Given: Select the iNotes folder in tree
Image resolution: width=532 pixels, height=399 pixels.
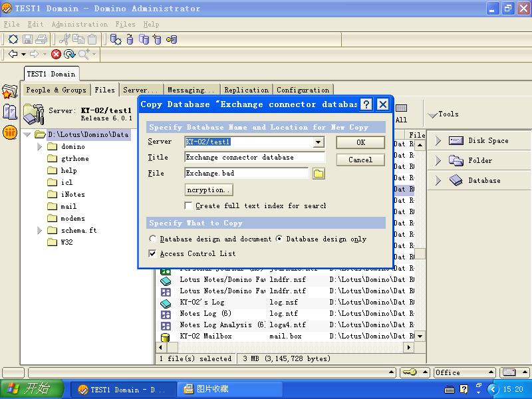Looking at the screenshot, I should pyautogui.click(x=72, y=195).
